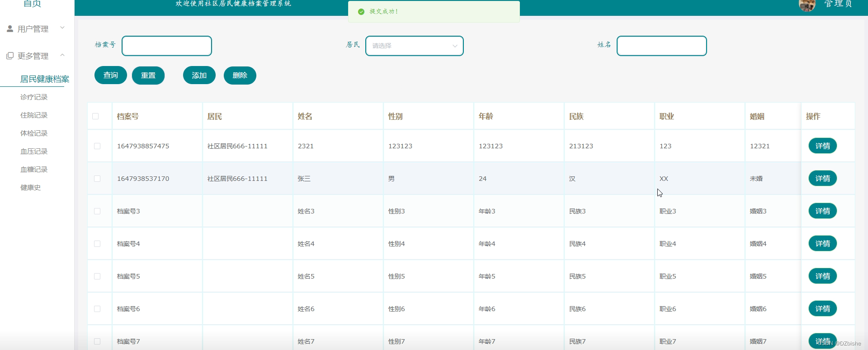Click the 操作 column header
This screenshot has width=868, height=350.
click(x=813, y=117)
